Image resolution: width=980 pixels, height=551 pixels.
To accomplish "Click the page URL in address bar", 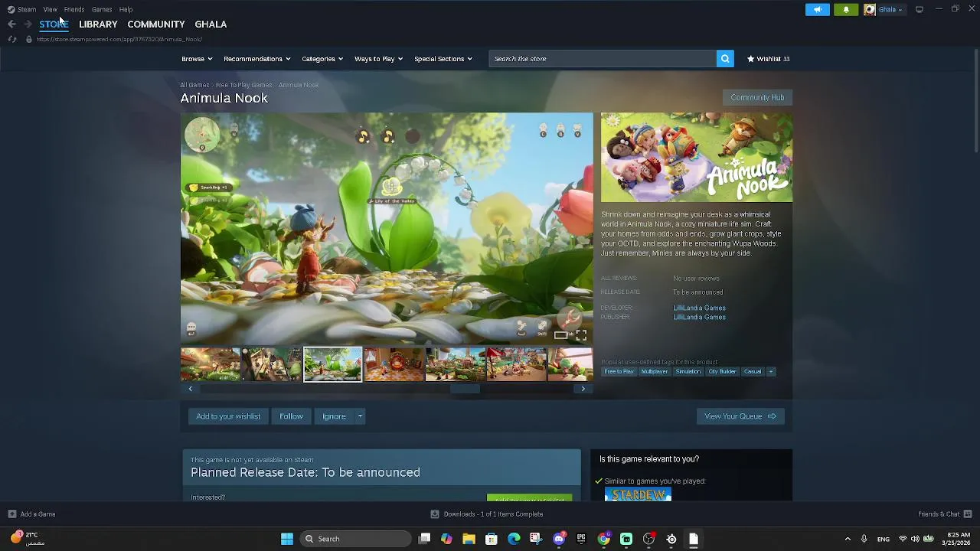I will (x=119, y=39).
